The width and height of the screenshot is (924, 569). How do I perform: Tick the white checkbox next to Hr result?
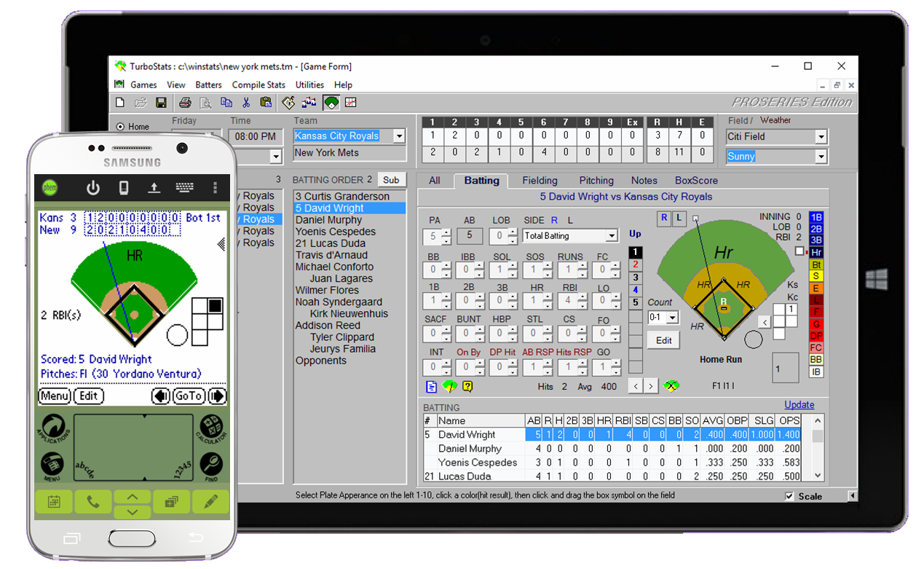click(x=799, y=251)
